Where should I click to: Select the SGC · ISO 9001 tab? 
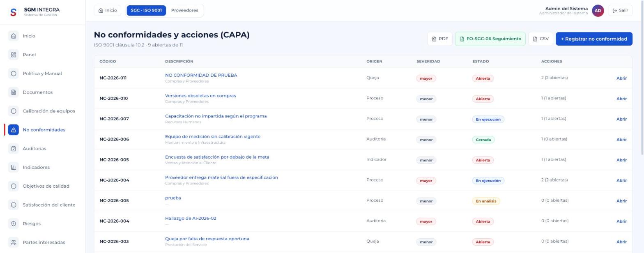point(146,10)
